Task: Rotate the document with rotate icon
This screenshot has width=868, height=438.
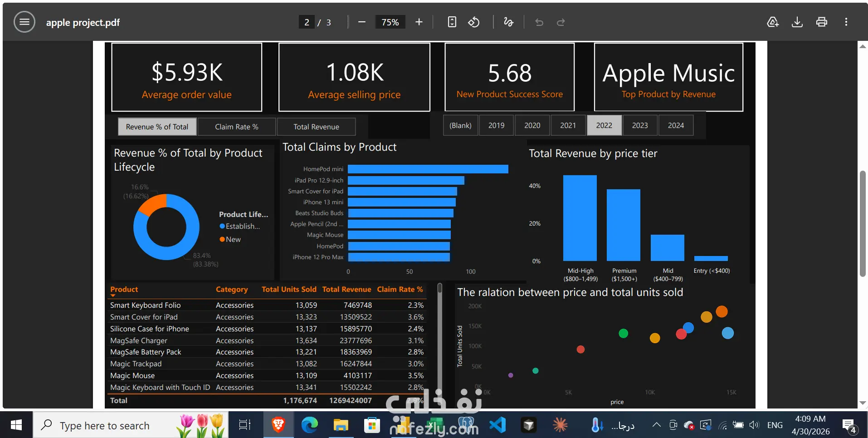Action: (x=474, y=22)
